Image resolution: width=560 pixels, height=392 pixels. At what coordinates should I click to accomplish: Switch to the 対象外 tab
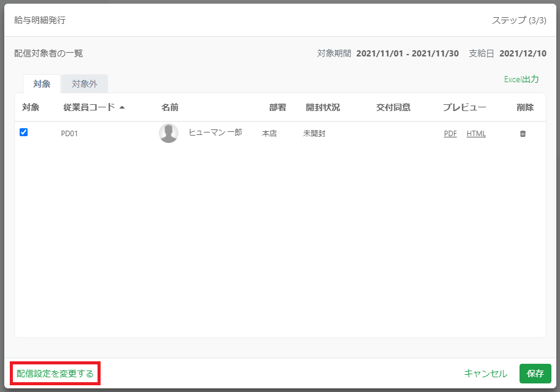[x=85, y=84]
